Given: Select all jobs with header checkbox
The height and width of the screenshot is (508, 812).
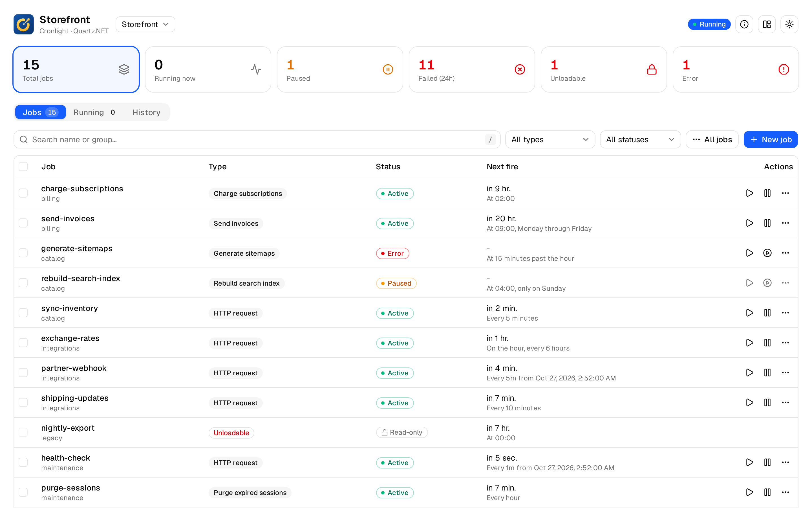Looking at the screenshot, I should click(23, 167).
